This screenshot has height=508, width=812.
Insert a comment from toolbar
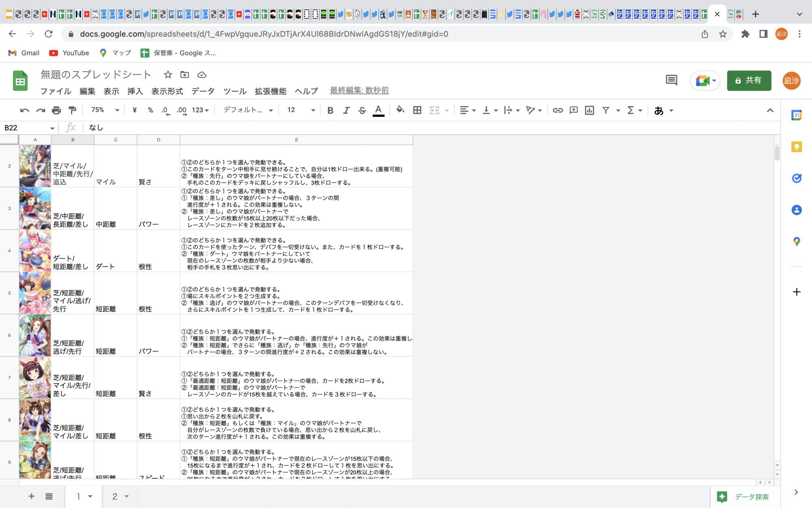point(573,110)
